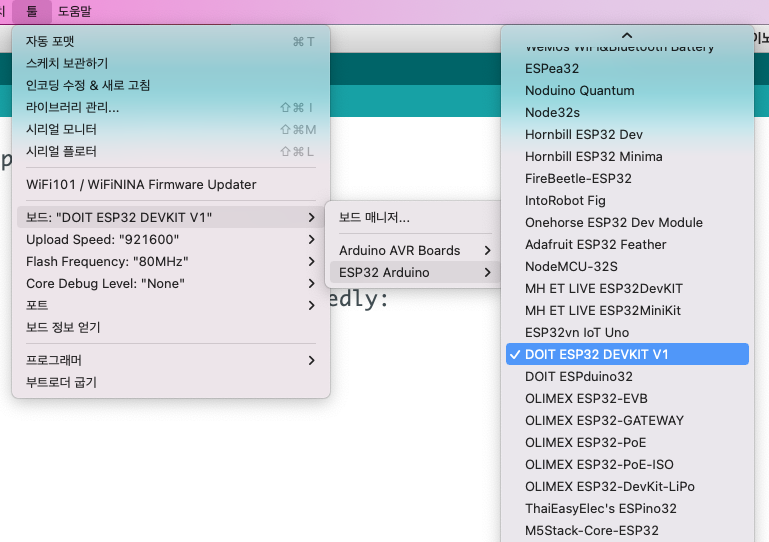Choose ThaiEasyElec's ESPino32 board
The image size is (769, 542).
[627, 509]
